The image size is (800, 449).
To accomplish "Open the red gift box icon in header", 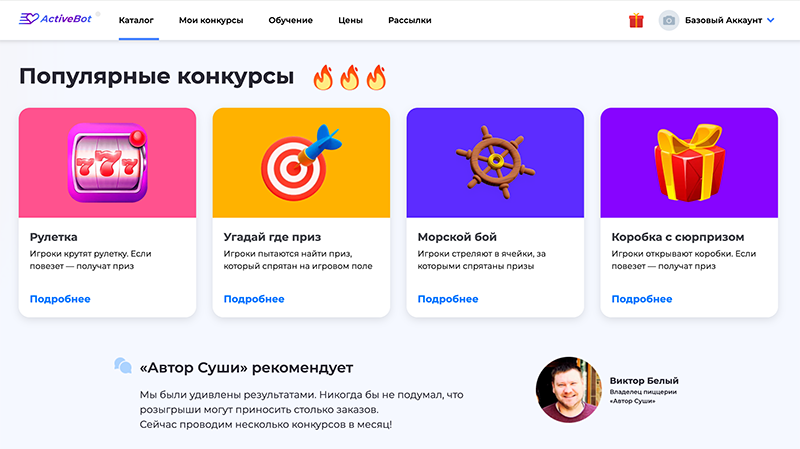I will click(636, 20).
